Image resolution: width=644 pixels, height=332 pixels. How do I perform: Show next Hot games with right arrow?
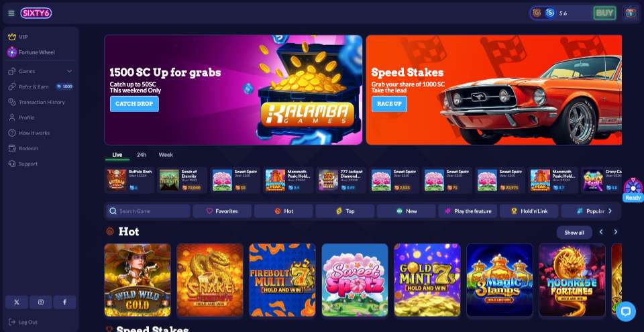615,232
